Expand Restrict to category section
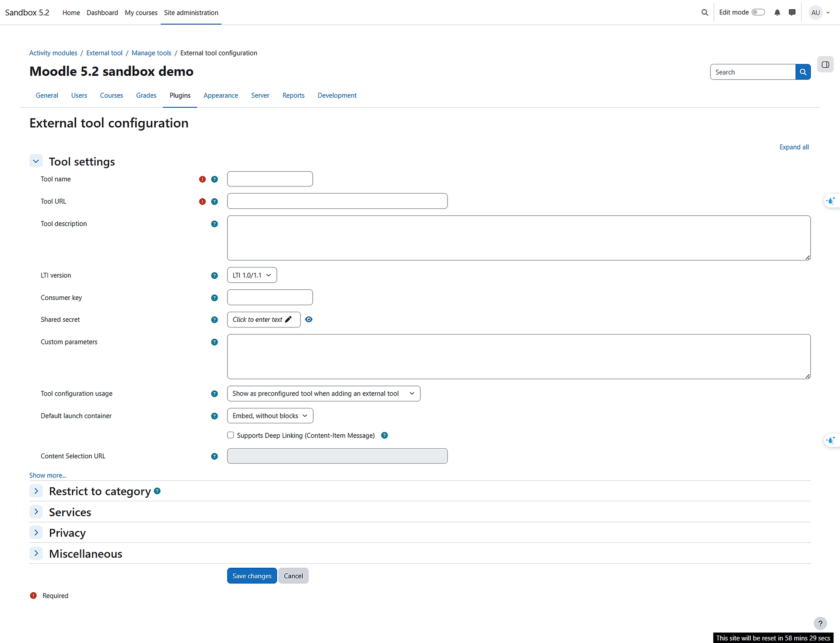This screenshot has height=643, width=840. [x=36, y=491]
